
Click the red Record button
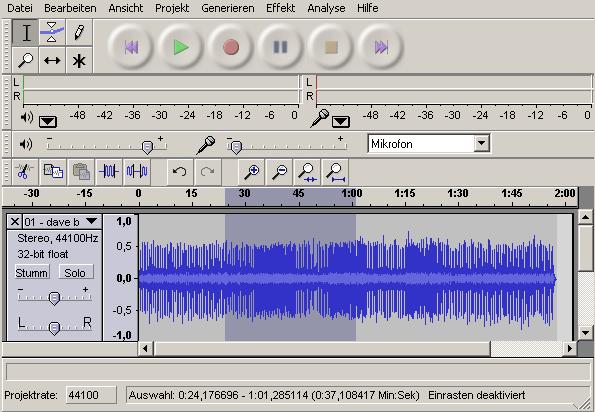click(x=231, y=47)
